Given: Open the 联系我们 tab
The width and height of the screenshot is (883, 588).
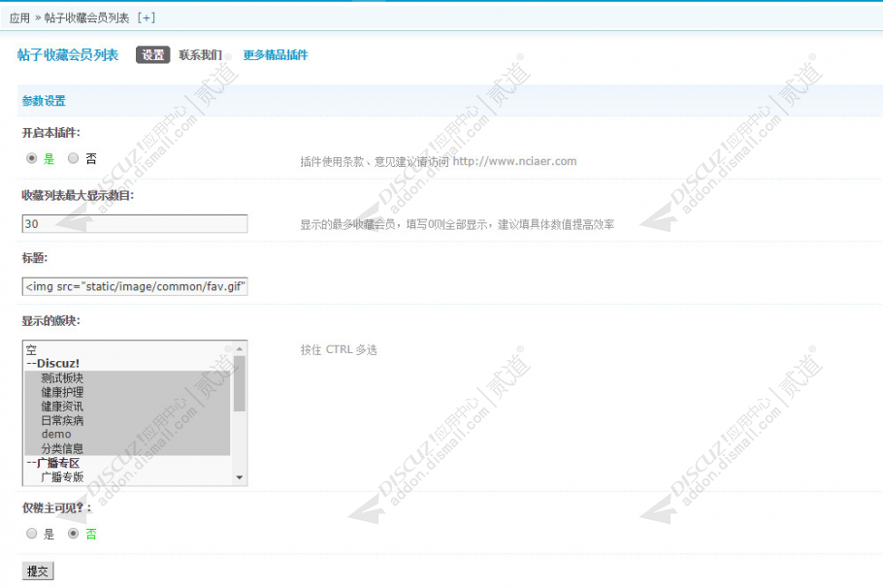Looking at the screenshot, I should 200,54.
